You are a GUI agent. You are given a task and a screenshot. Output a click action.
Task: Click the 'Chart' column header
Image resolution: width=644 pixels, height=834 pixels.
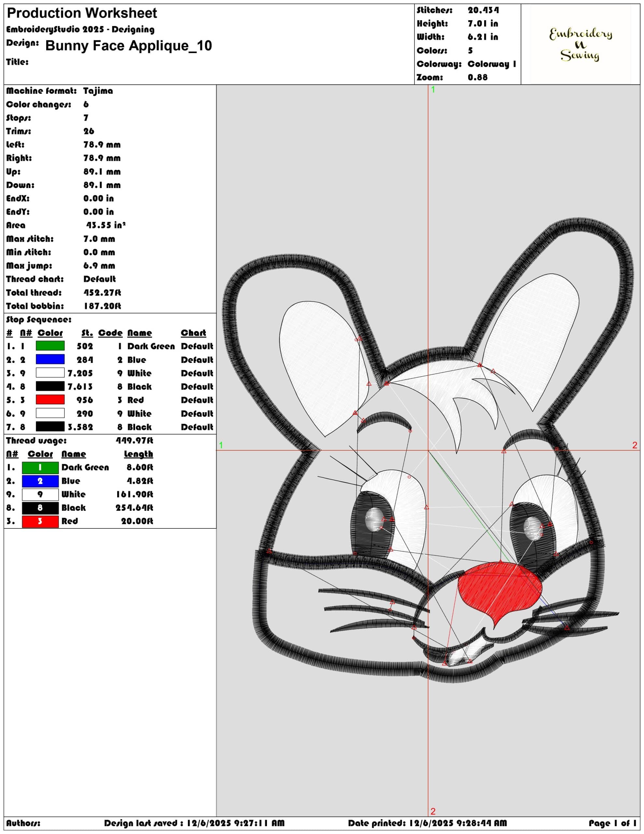(193, 333)
